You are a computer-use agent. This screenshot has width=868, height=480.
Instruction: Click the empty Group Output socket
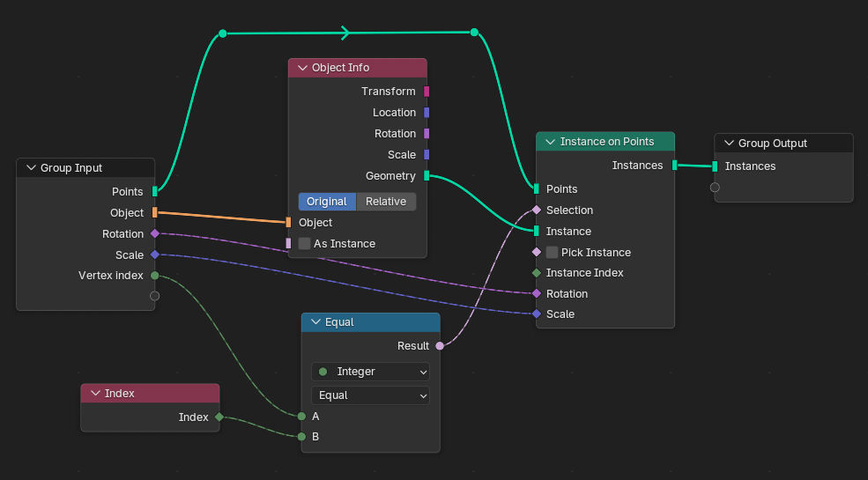[x=715, y=188]
